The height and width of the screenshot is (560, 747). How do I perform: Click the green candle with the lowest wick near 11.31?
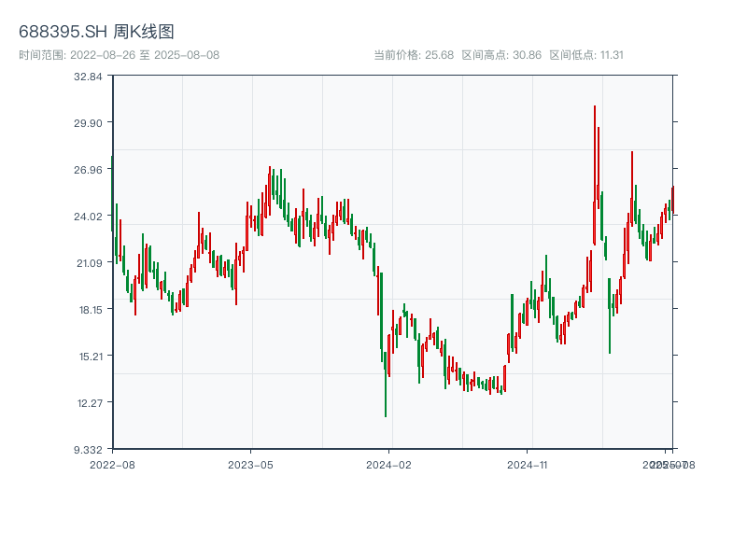386,385
